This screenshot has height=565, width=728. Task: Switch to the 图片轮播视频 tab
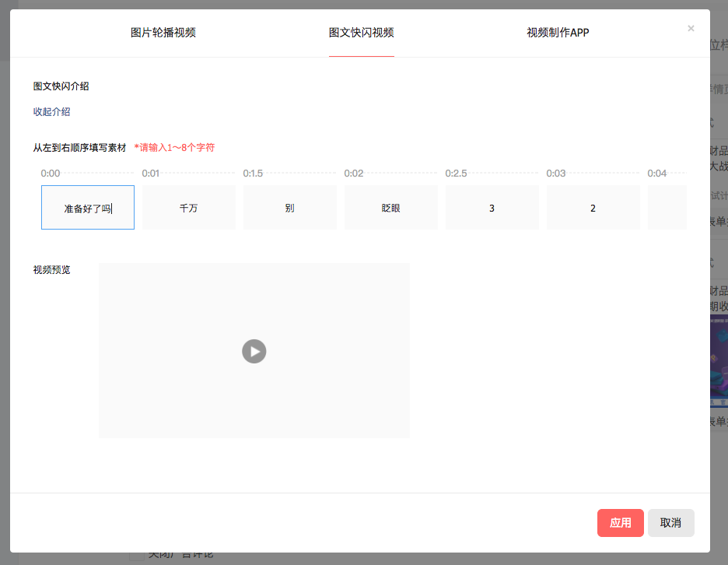pos(163,33)
